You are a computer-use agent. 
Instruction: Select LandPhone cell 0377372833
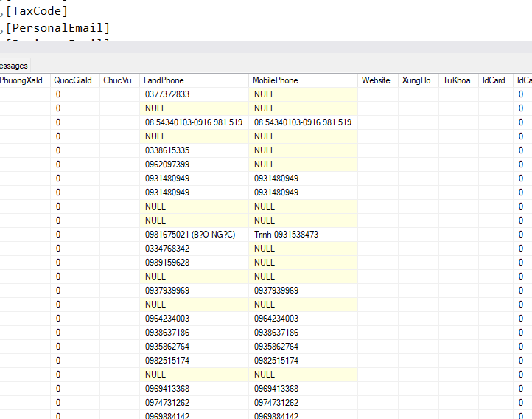pos(167,94)
